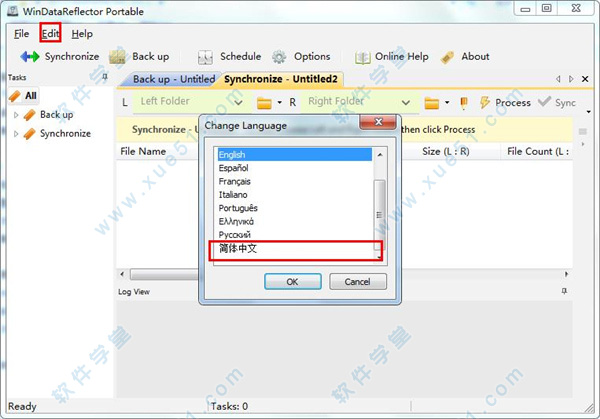
Task: Close the current document tab
Action: click(585, 79)
